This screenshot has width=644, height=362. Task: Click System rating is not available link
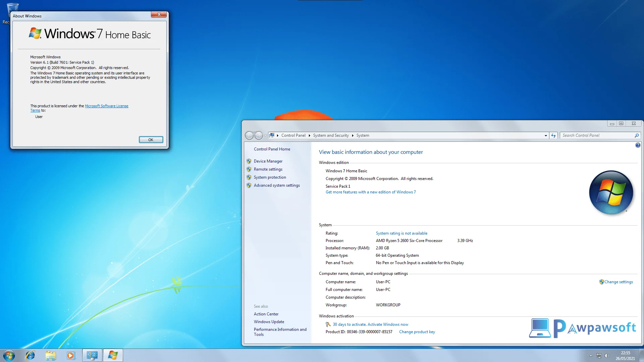click(x=401, y=233)
